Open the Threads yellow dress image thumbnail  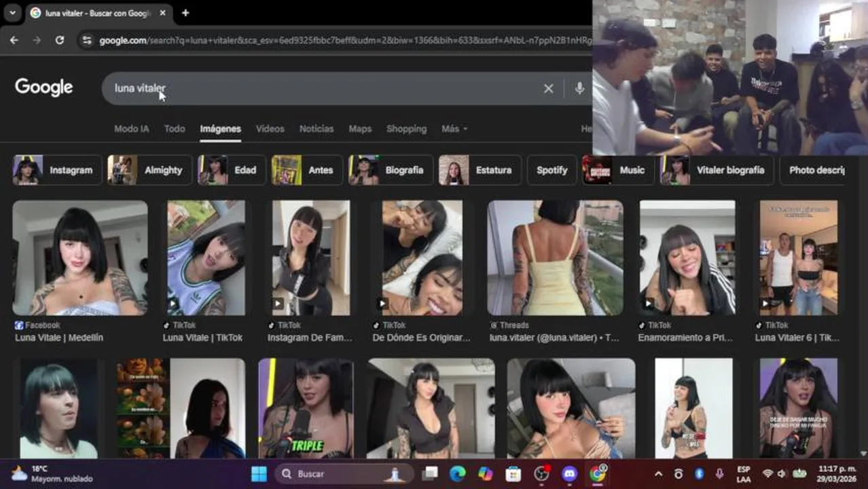tap(555, 258)
